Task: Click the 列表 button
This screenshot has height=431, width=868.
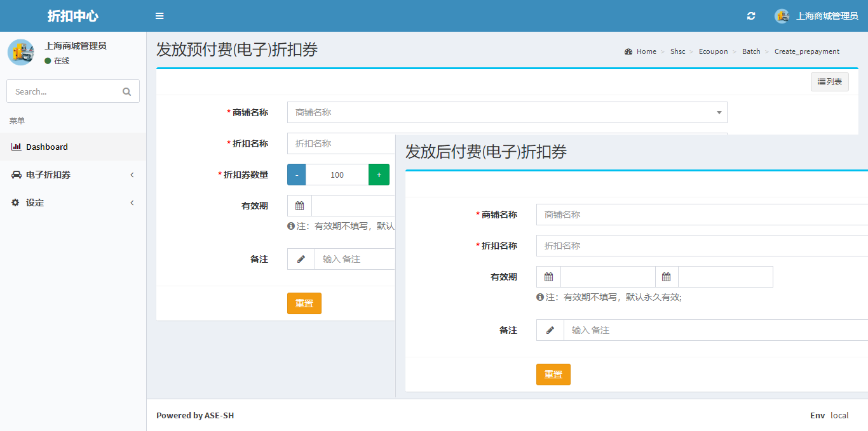Action: click(829, 81)
